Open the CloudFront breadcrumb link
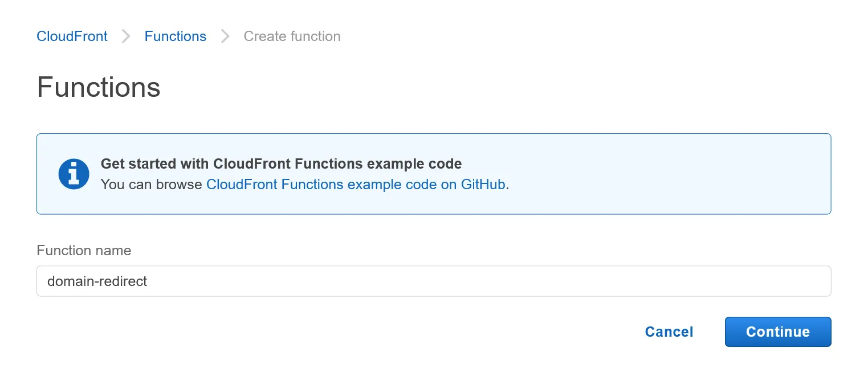868x376 pixels. (x=71, y=36)
